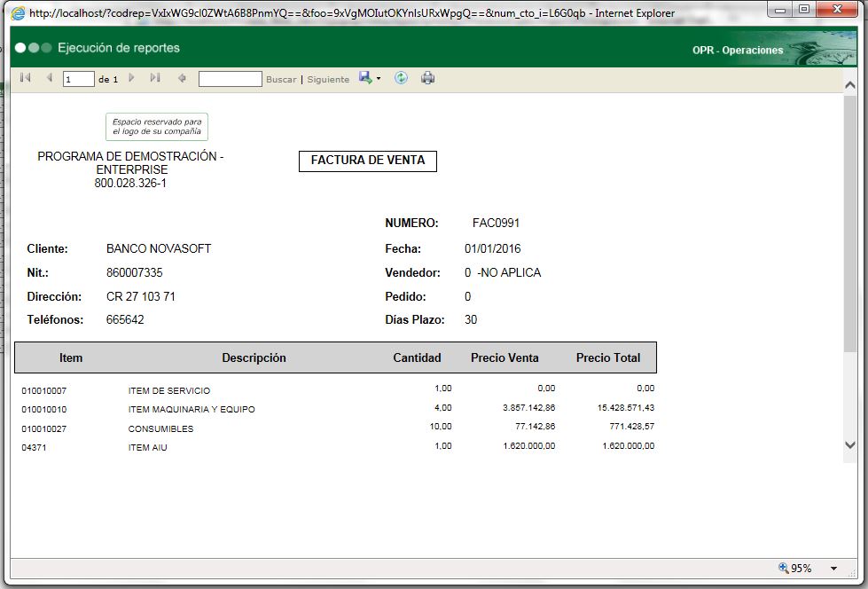Select unit price 77.142,86
868x589 pixels.
click(x=535, y=427)
